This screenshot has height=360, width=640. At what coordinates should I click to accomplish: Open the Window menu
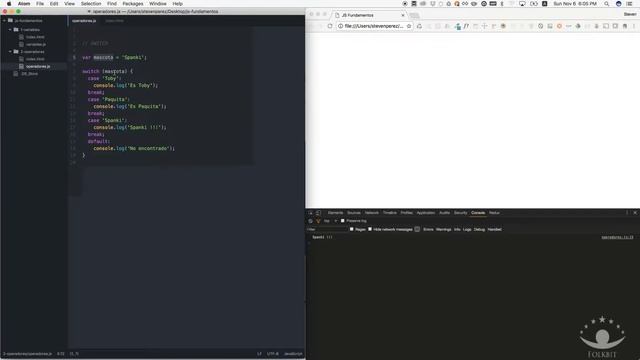[x=158, y=4]
